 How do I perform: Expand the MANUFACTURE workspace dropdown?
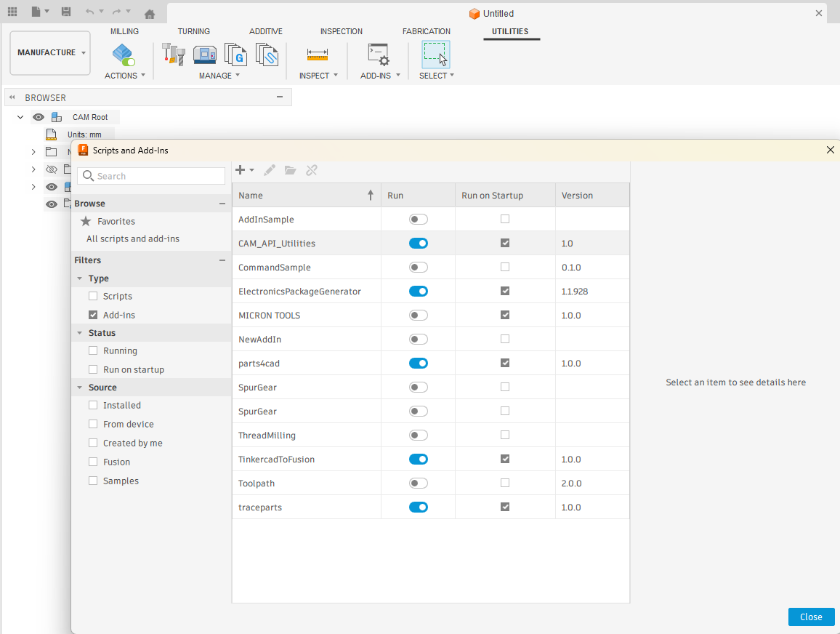tap(84, 52)
